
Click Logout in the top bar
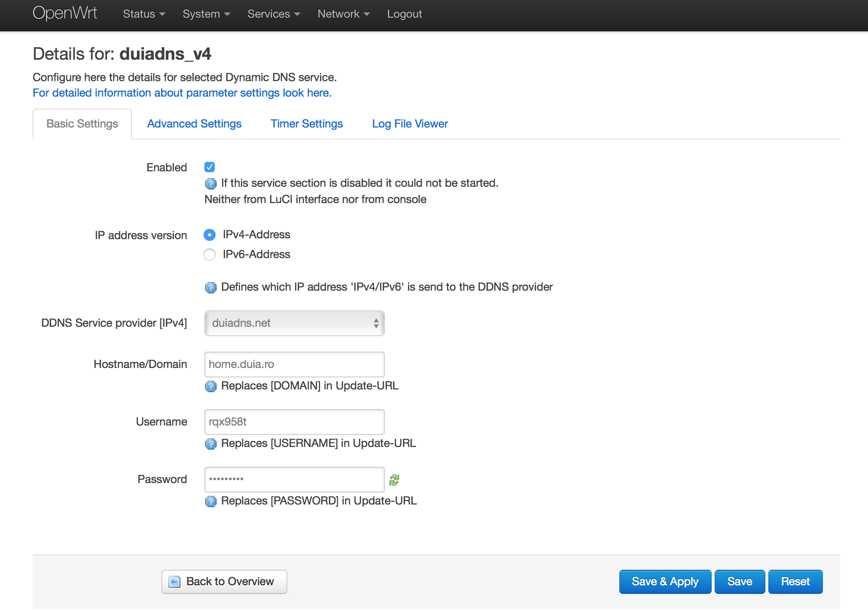pyautogui.click(x=405, y=14)
